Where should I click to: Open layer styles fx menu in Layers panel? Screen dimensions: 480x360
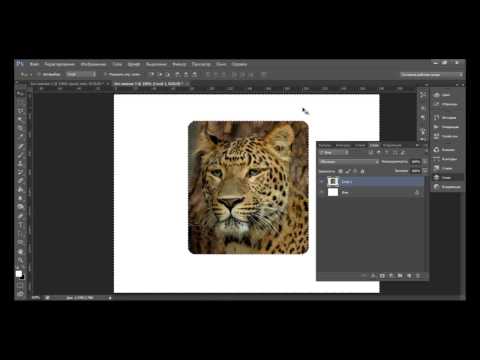(x=373, y=276)
